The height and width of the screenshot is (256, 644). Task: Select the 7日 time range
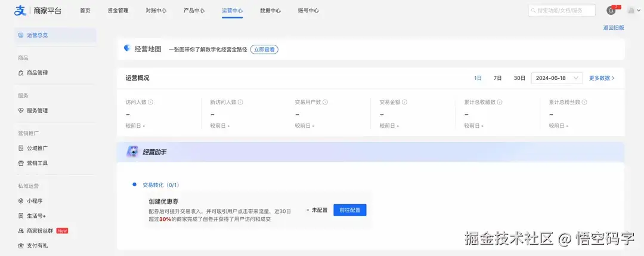[x=497, y=78]
